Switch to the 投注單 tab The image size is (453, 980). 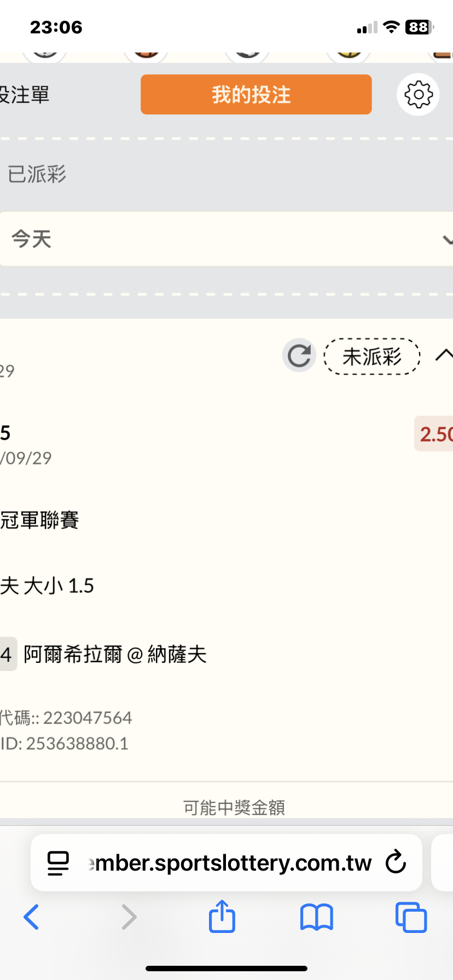(25, 95)
